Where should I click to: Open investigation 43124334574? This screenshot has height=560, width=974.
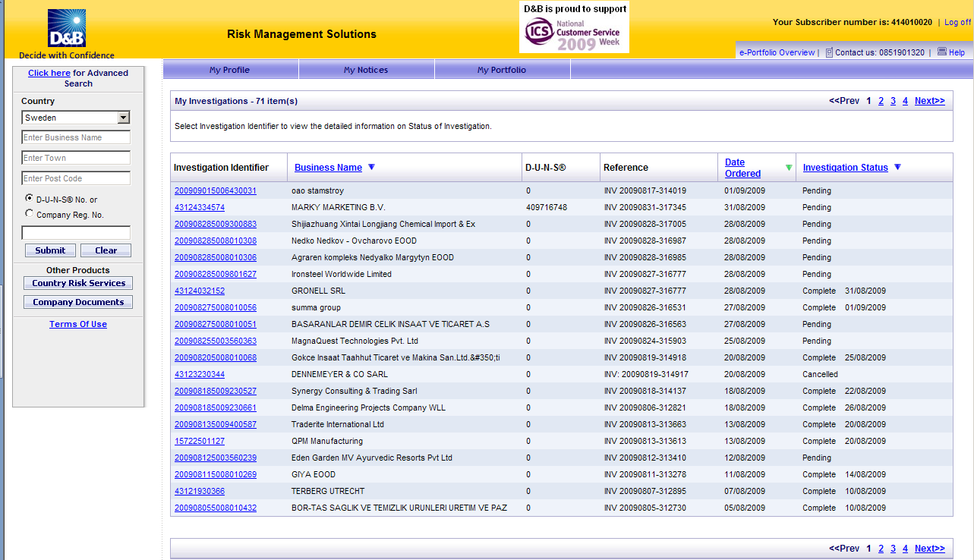[200, 207]
